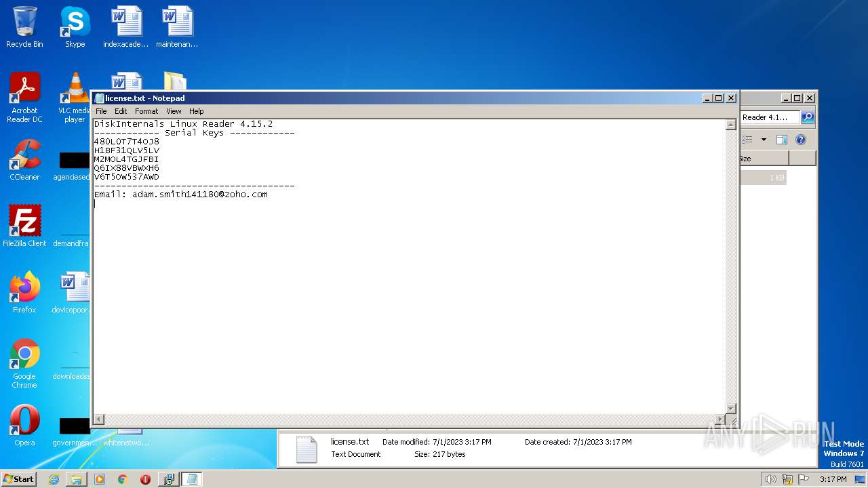Open Google Chrome desktop shortcut

[x=24, y=363]
